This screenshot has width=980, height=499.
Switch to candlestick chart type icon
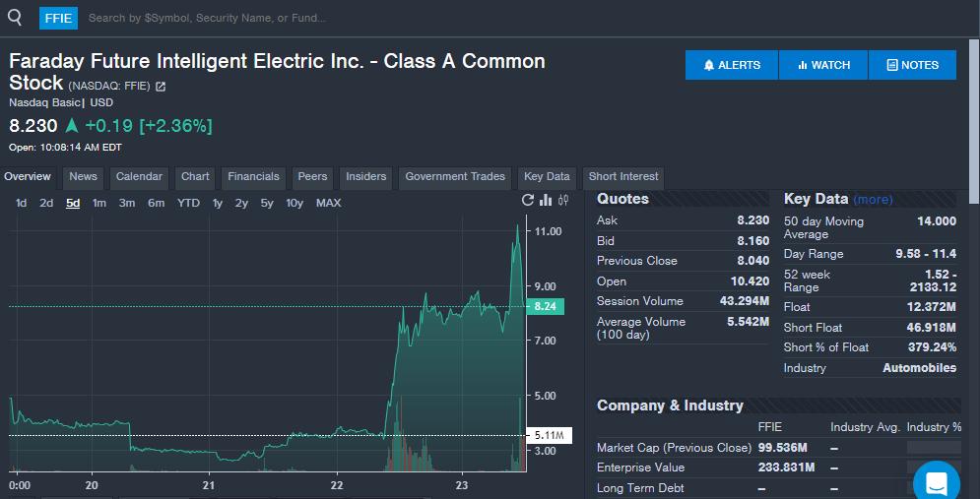click(563, 200)
